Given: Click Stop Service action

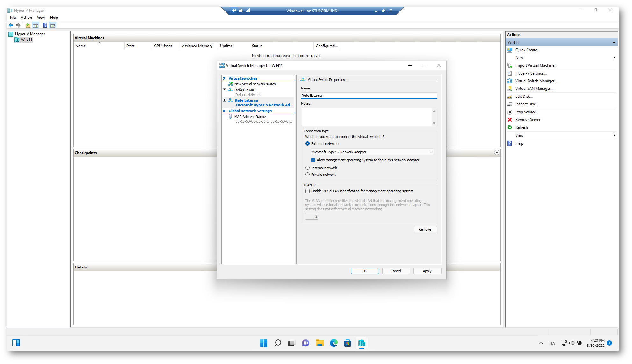Looking at the screenshot, I should click(x=525, y=112).
